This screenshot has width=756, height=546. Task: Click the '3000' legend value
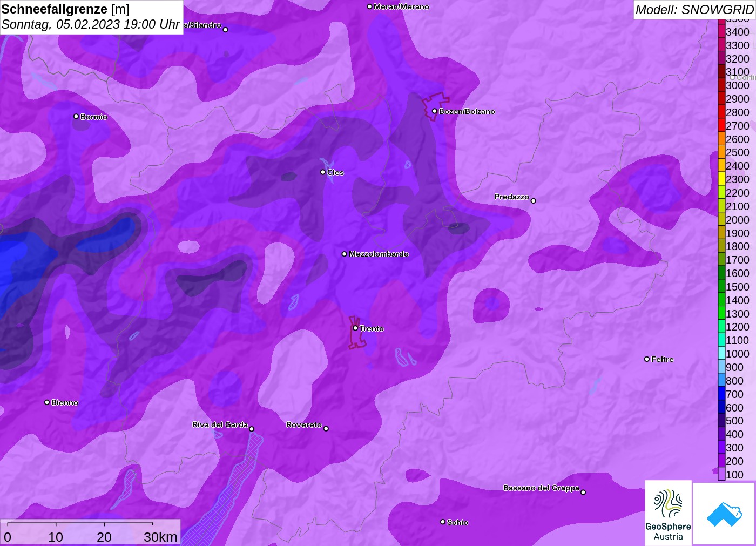point(738,85)
